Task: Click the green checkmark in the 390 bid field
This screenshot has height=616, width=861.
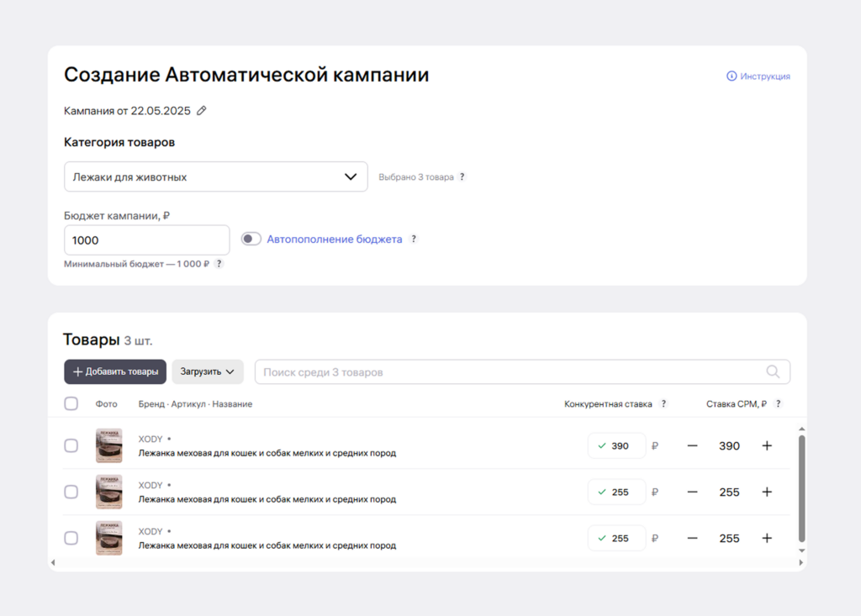Action: (x=602, y=445)
